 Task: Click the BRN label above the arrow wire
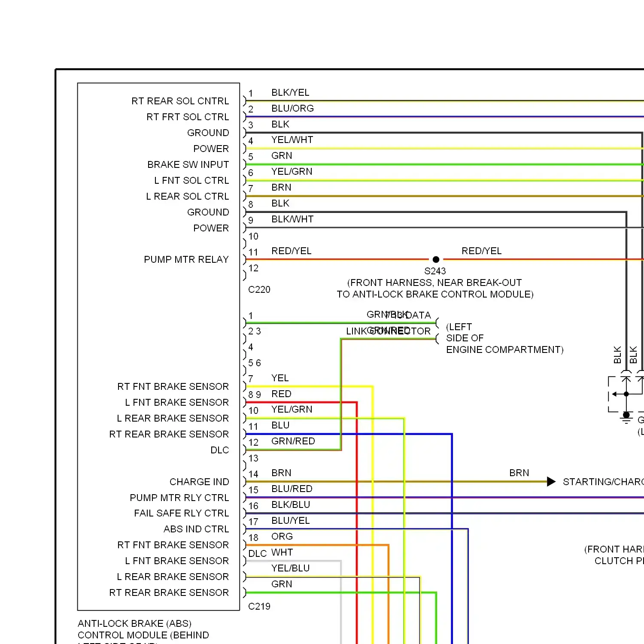(x=519, y=473)
